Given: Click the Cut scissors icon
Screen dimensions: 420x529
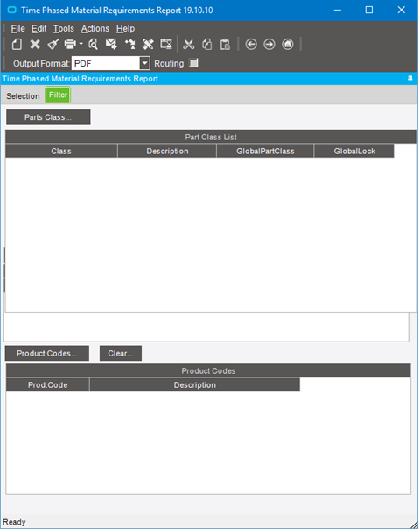Looking at the screenshot, I should pos(188,44).
